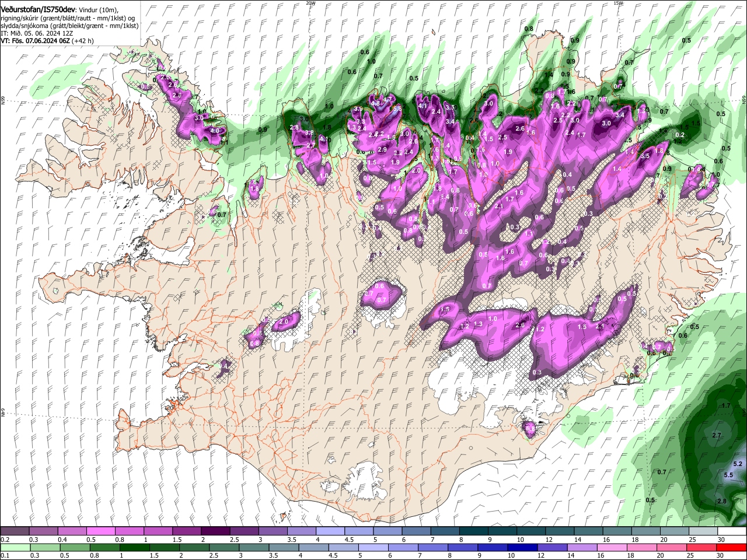
Task: Pick the light pink lower swatch between 16 and 18
Action: click(x=613, y=548)
